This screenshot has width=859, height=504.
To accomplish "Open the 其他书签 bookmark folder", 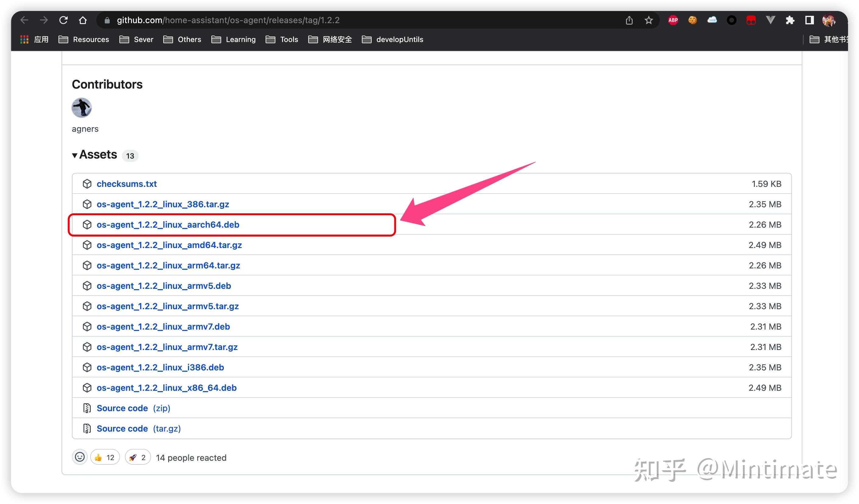I will (828, 40).
